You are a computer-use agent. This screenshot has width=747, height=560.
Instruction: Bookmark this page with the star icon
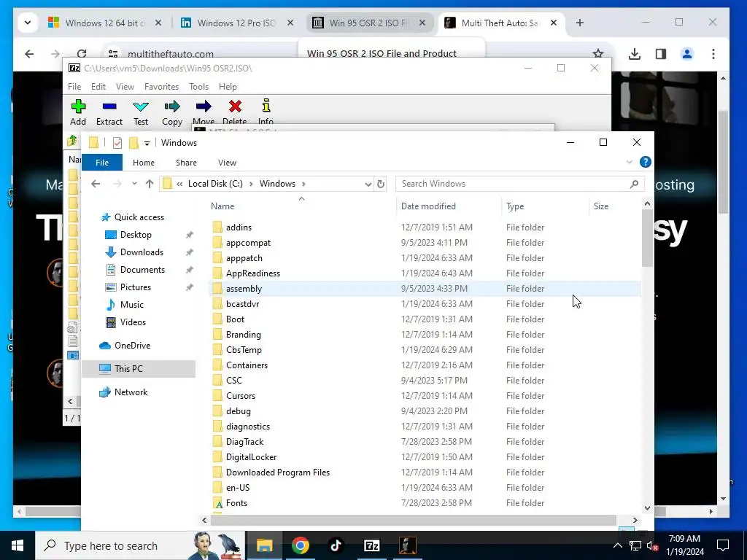pos(598,54)
